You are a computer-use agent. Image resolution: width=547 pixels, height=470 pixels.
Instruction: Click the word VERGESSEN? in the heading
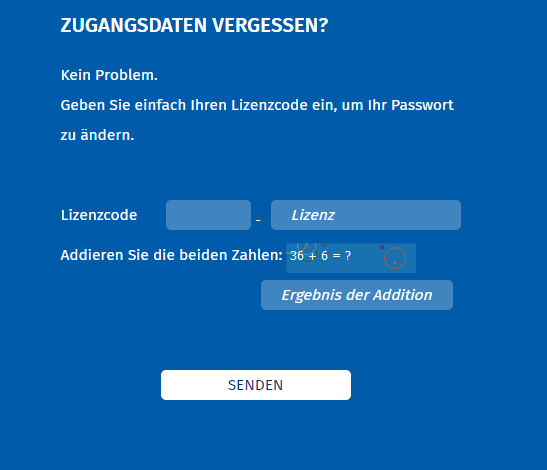point(270,25)
